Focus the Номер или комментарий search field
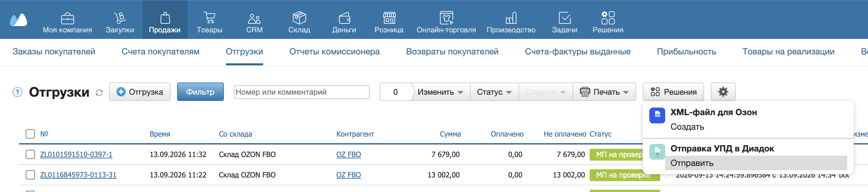Screen dimensions: 868x192 click(x=301, y=92)
